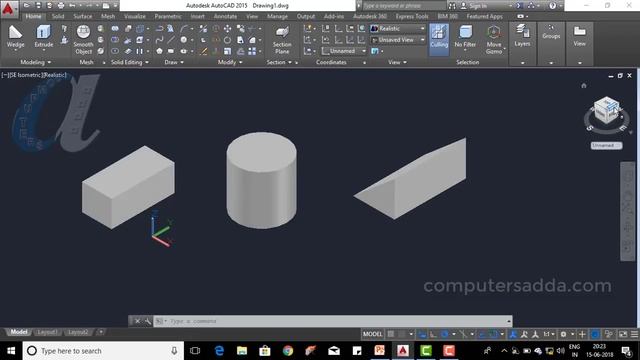Image resolution: width=640 pixels, height=360 pixels.
Task: Switch to the Layout2 tab
Action: [78, 332]
